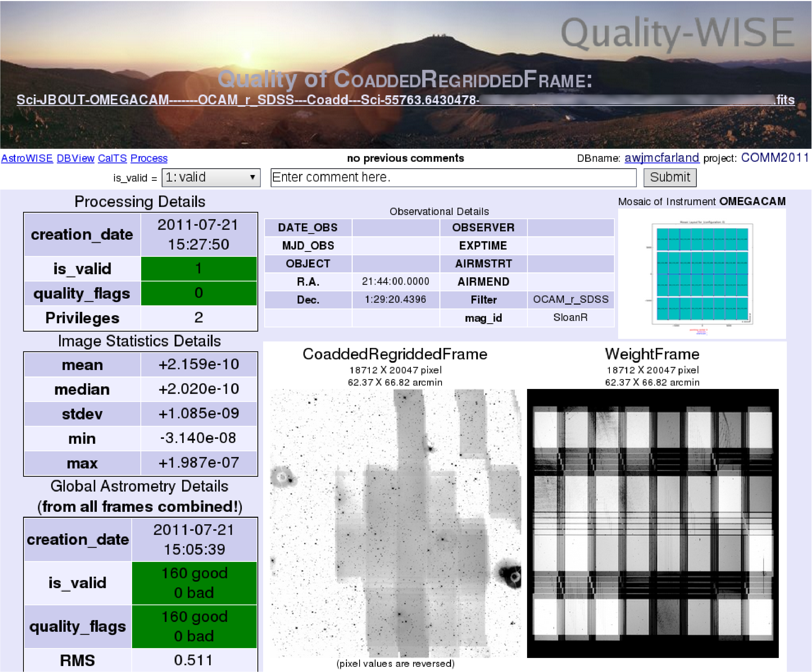The width and height of the screenshot is (812, 672).
Task: Click the green is_valid value 1 cell
Action: pyautogui.click(x=198, y=268)
